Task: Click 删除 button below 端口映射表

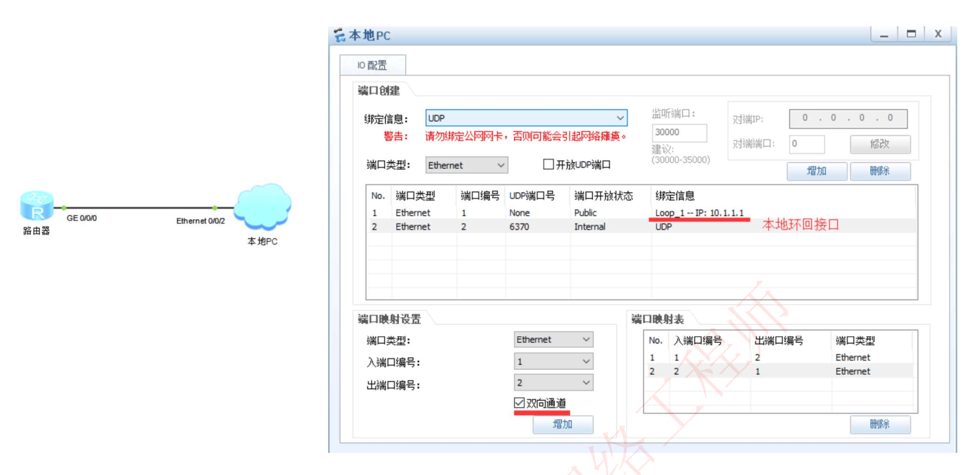Action: tap(880, 424)
